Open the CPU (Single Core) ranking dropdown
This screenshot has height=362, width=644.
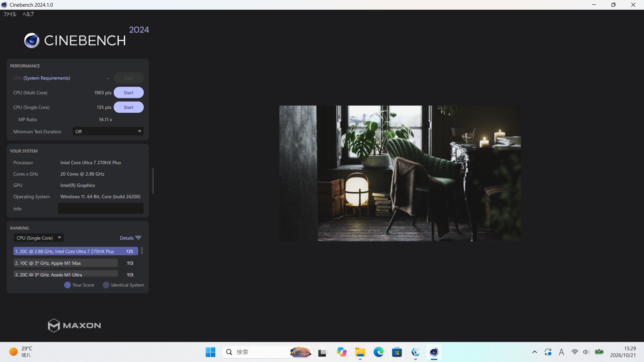tap(39, 238)
